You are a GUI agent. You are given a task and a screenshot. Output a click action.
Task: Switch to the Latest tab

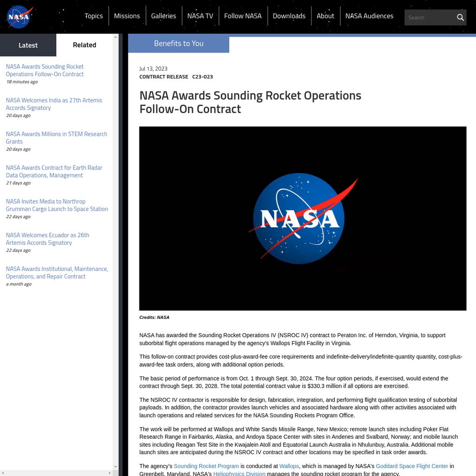pyautogui.click(x=28, y=45)
